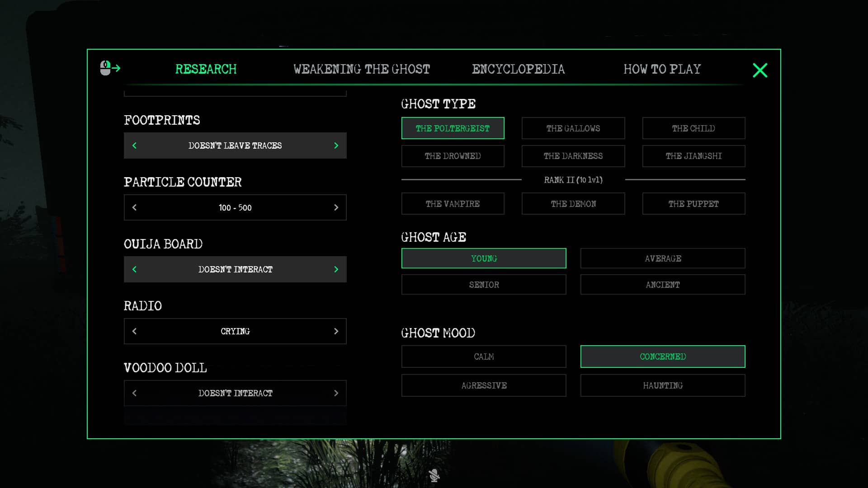Select The Puppet ghost type
This screenshot has width=868, height=488.
(x=693, y=204)
